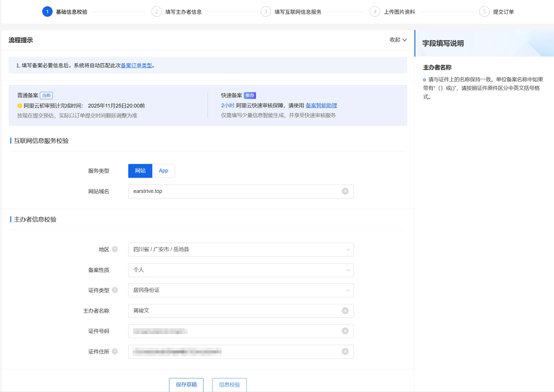
Task: Collapse 流程提示 using 收起
Action: pos(397,39)
